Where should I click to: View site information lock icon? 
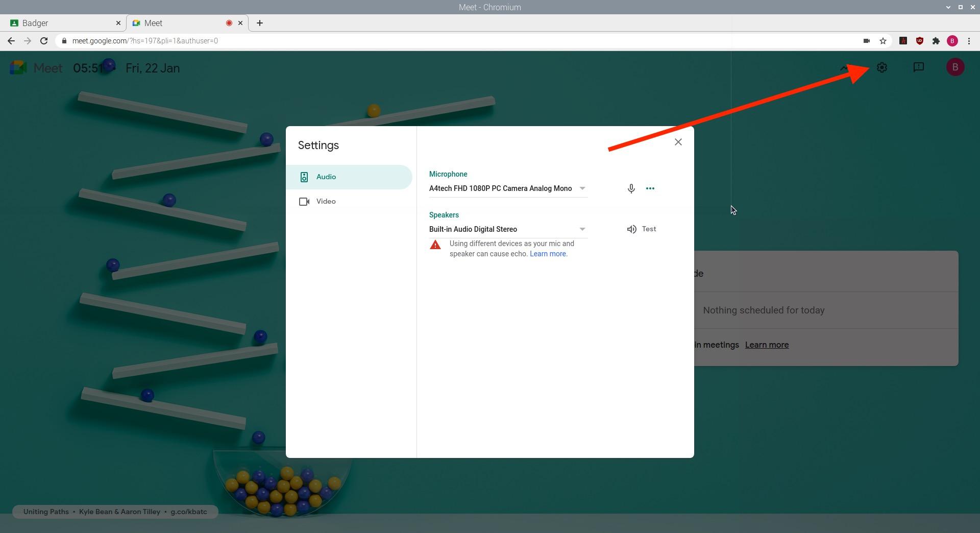(x=64, y=41)
